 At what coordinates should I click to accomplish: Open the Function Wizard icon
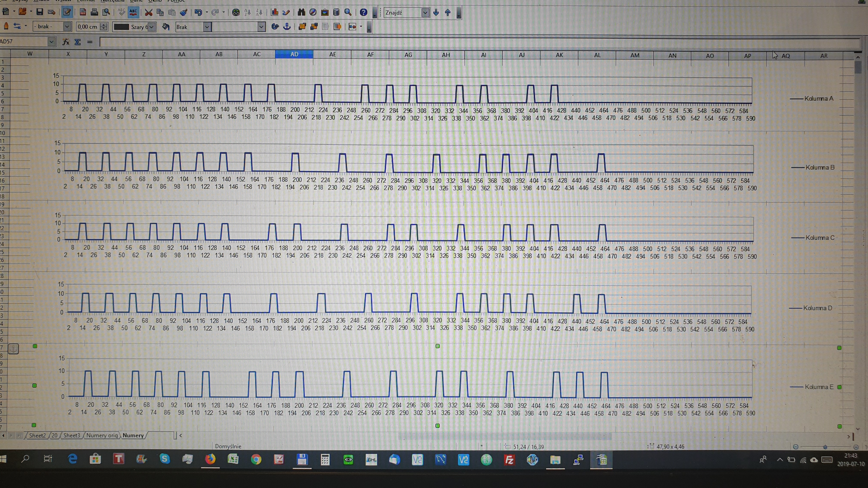(x=66, y=42)
